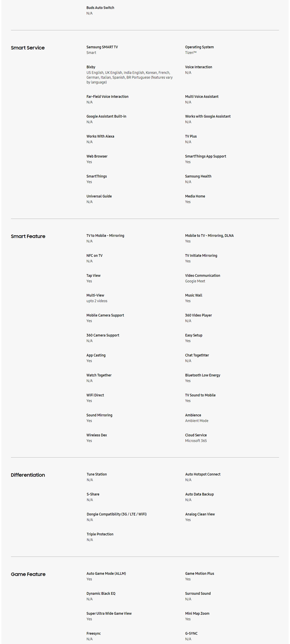The image size is (290, 644).
Task: Click the Auto Game Mode (ALLM) label
Action: (106, 574)
